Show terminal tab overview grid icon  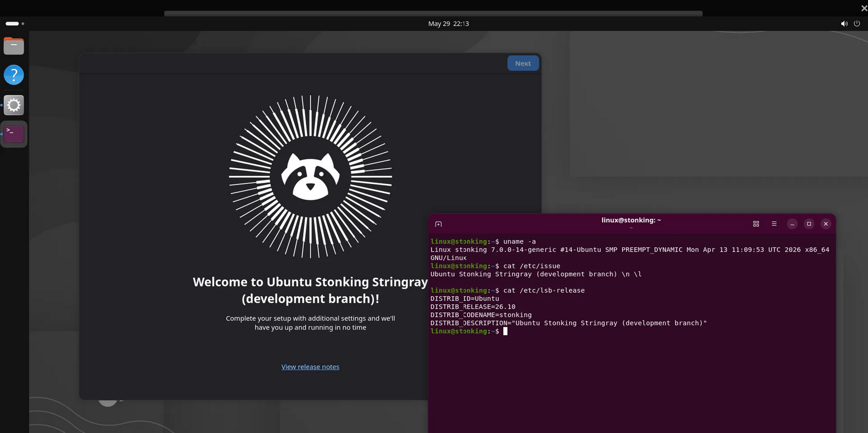756,224
